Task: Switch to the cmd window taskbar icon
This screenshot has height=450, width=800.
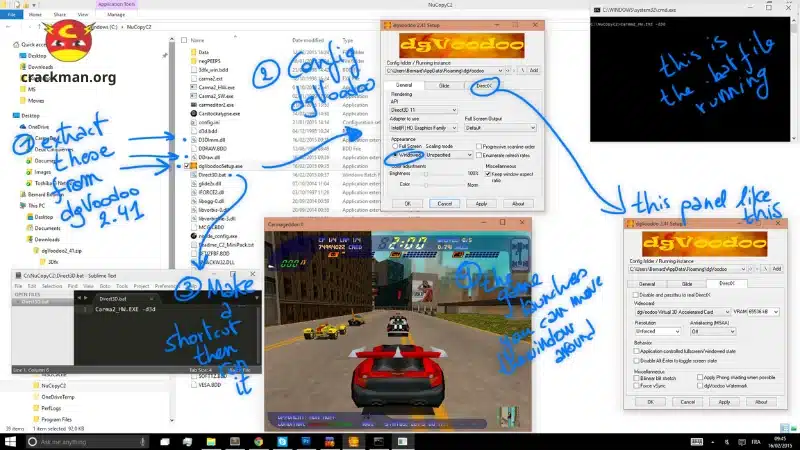Action: 379,442
